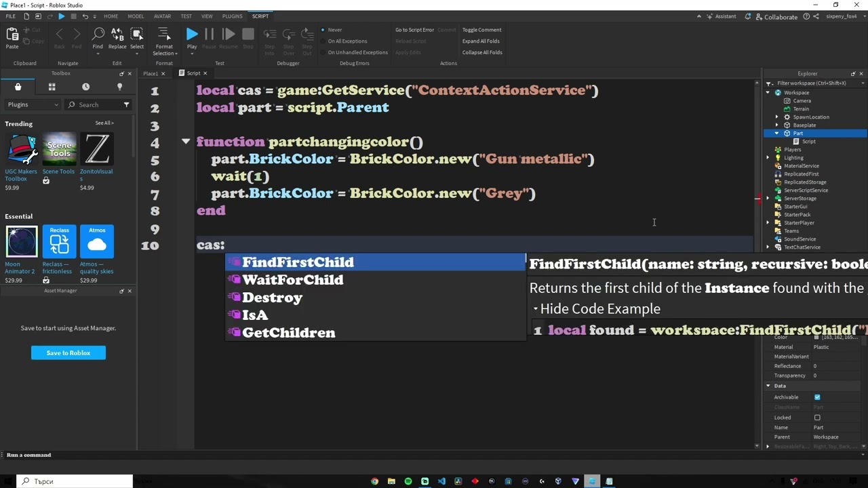Click Expand All Folds action

click(x=481, y=41)
